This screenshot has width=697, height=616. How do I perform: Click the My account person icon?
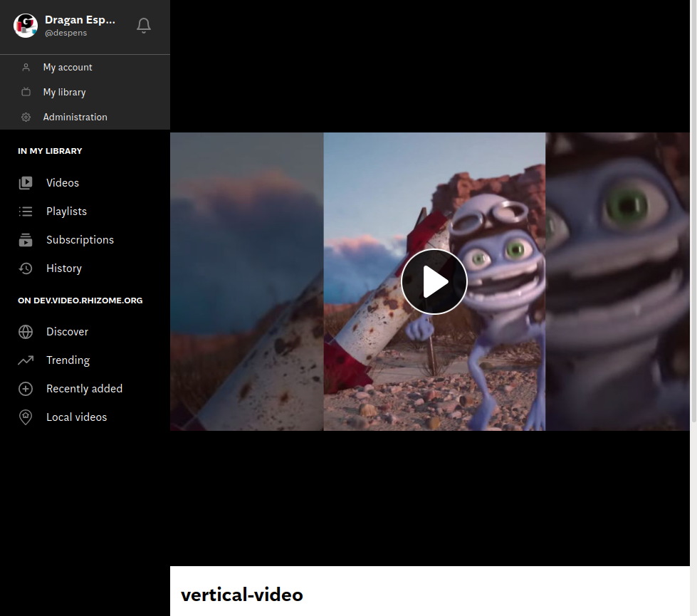click(26, 67)
